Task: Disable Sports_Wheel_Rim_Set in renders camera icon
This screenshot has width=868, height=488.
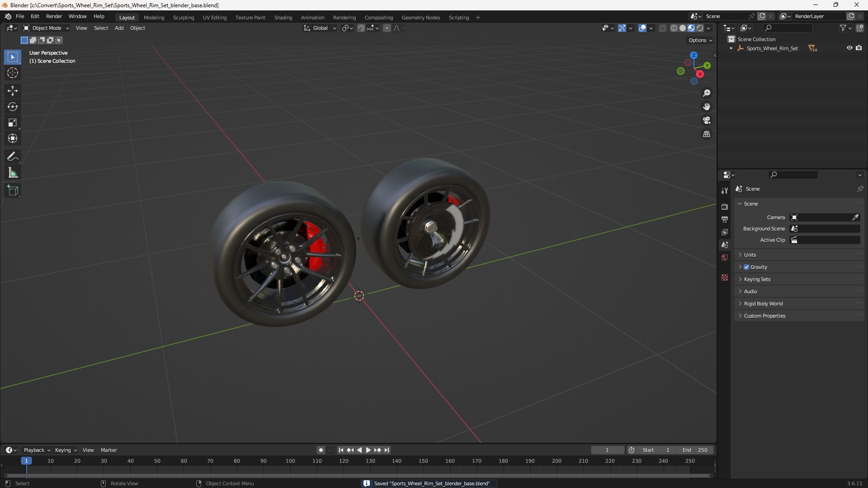Action: coord(859,48)
